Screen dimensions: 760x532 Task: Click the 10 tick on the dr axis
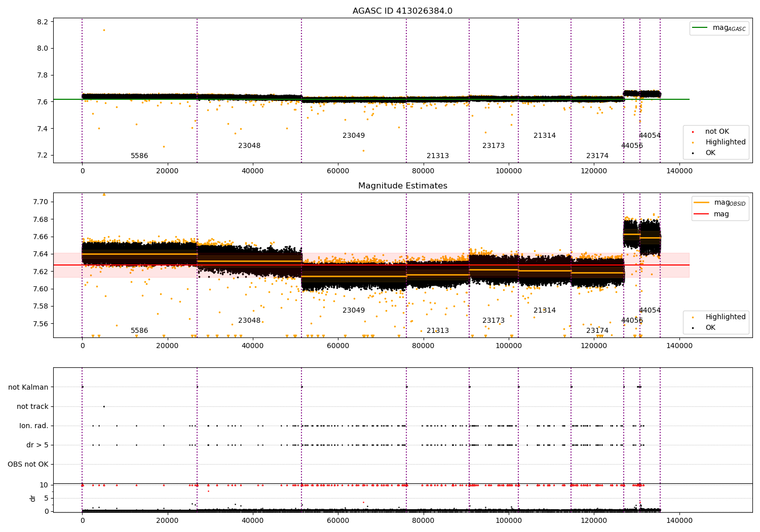[x=44, y=485]
